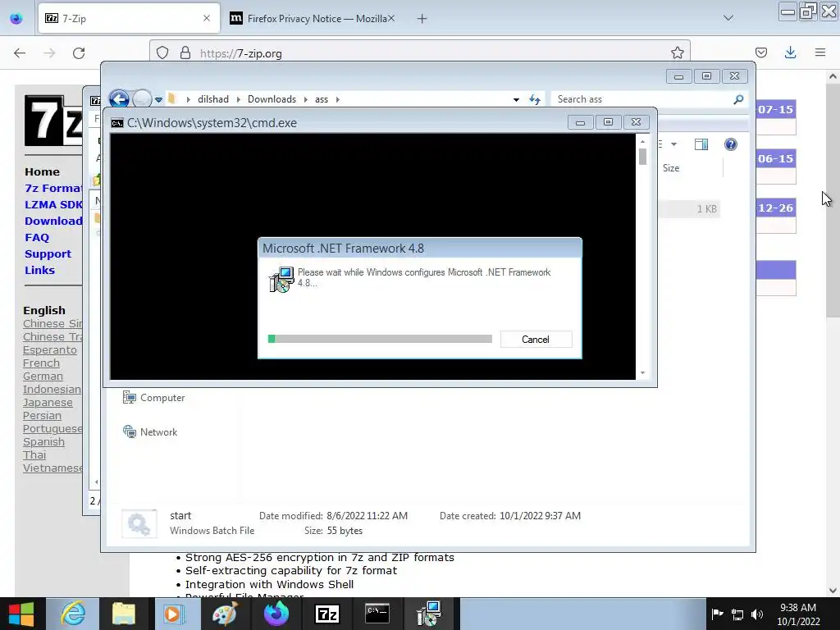Image resolution: width=840 pixels, height=630 pixels.
Task: Click the cmd window scroll up arrow
Action: click(642, 141)
